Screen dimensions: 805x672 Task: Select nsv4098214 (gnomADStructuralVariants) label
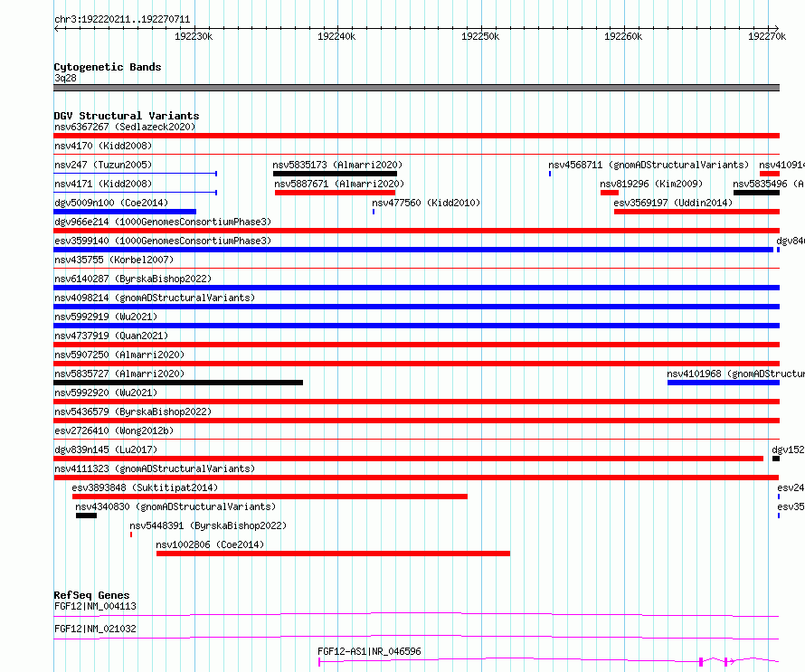(155, 298)
